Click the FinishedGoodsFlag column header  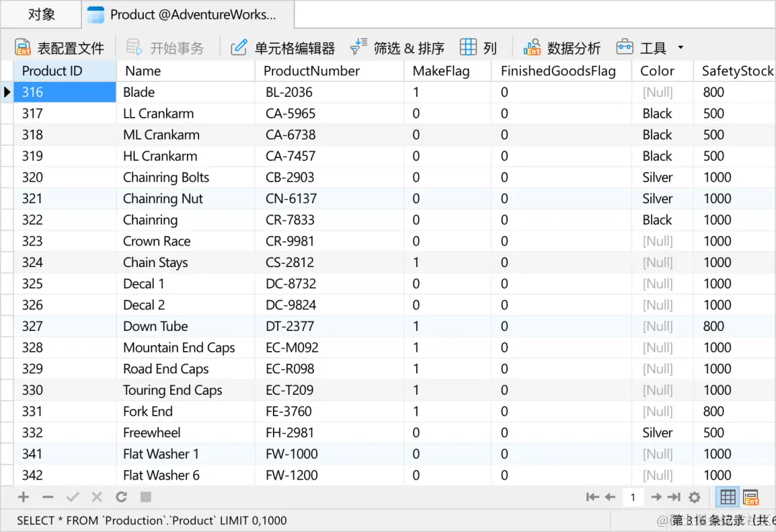[561, 70]
